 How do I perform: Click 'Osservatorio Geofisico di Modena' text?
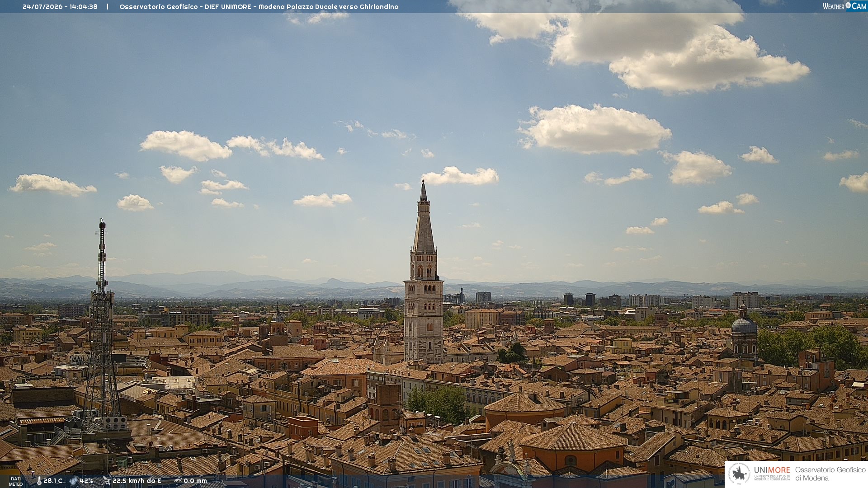830,474
